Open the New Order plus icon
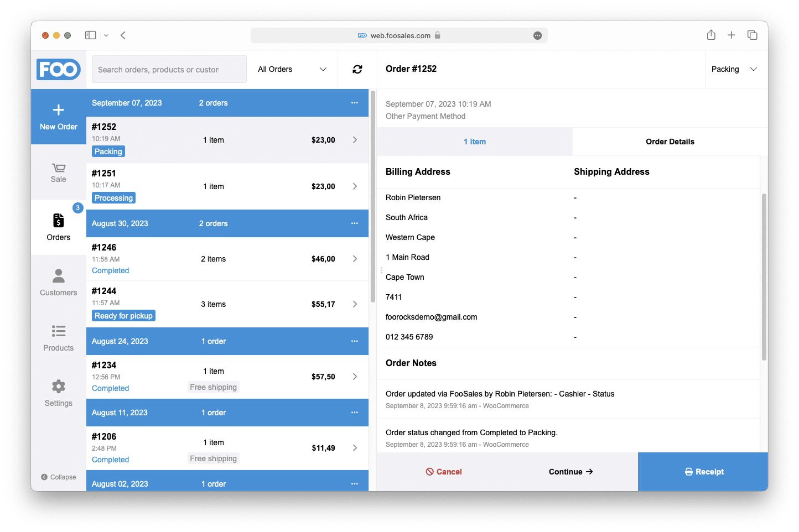 pyautogui.click(x=59, y=110)
